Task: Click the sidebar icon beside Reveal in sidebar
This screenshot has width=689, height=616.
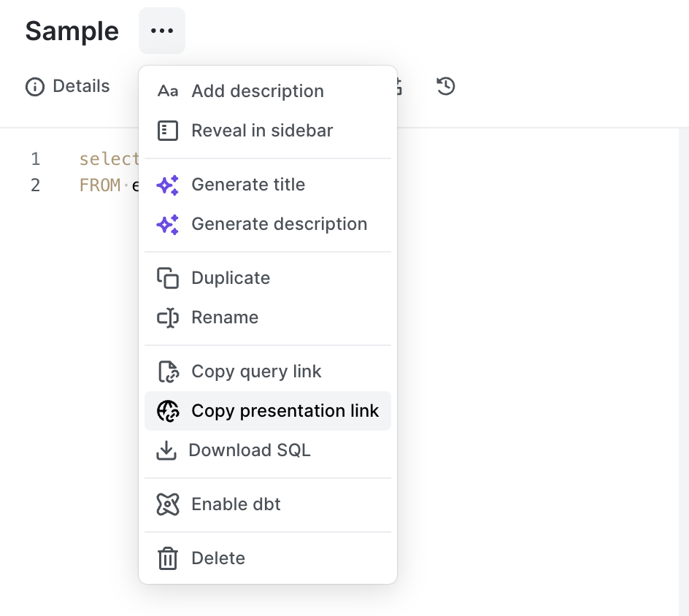Action: coord(168,131)
